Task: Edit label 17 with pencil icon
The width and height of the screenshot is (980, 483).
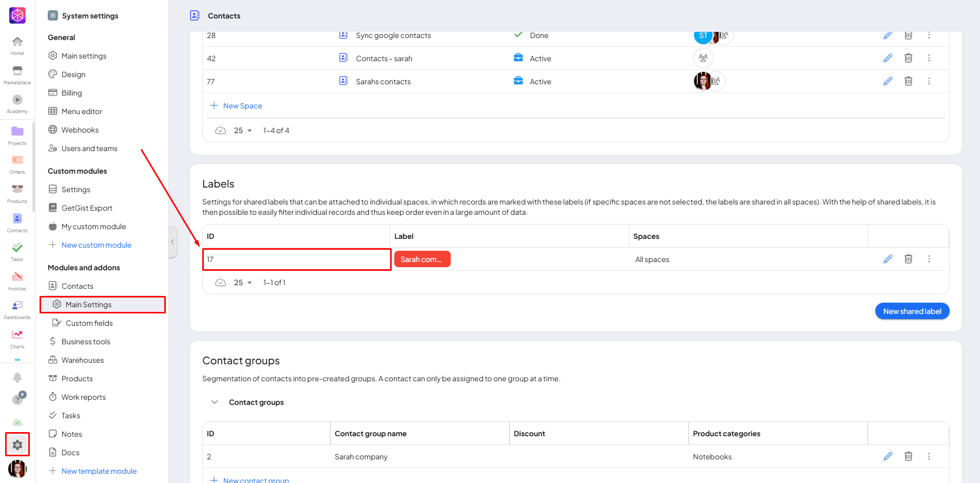Action: [888, 259]
